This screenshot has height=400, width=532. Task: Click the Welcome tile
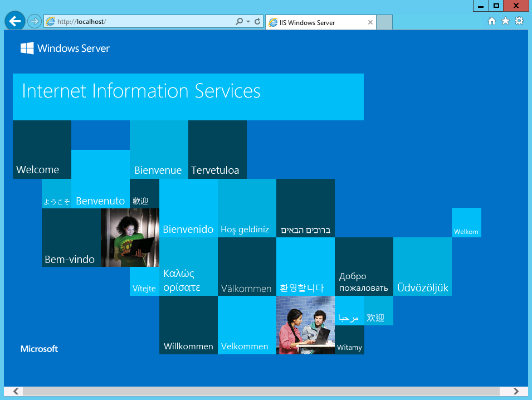pyautogui.click(x=42, y=150)
